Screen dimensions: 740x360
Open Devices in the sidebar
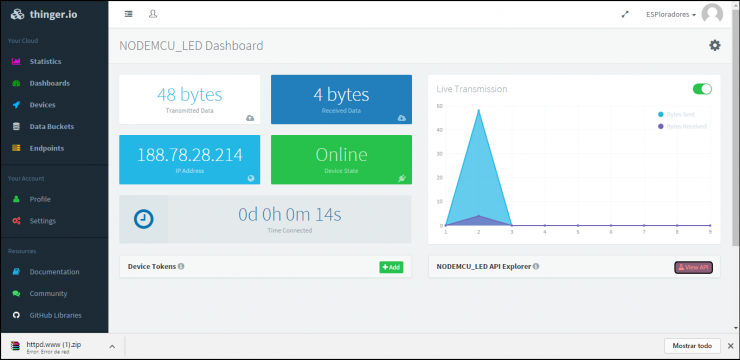tap(42, 105)
